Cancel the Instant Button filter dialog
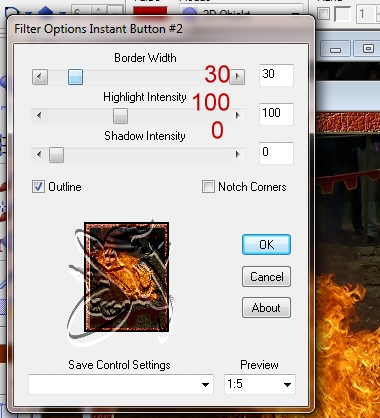Screen dimensions: 380x418 266,277
